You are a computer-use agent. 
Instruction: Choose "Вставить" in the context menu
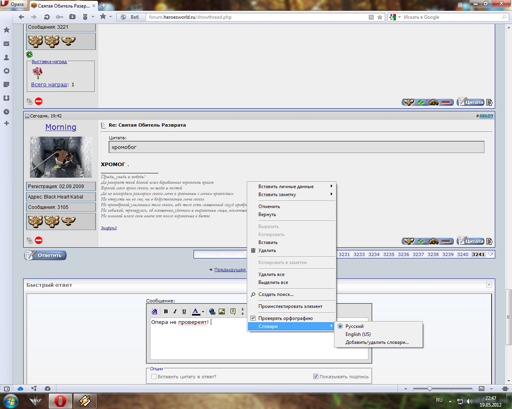292,242
